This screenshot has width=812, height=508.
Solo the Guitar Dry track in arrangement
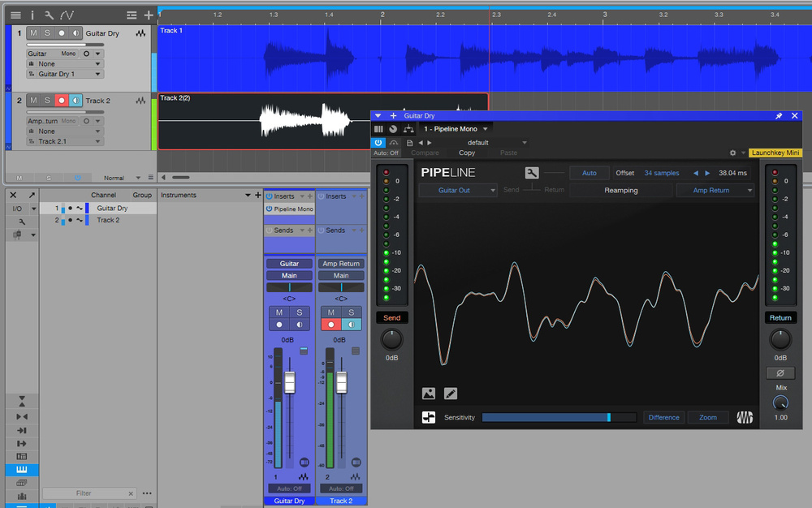pos(47,33)
